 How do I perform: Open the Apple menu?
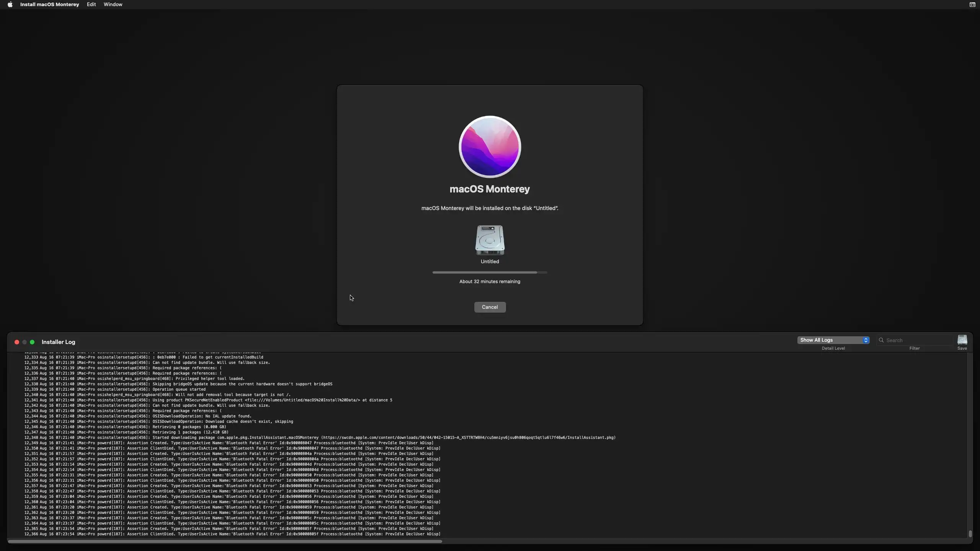click(x=10, y=5)
